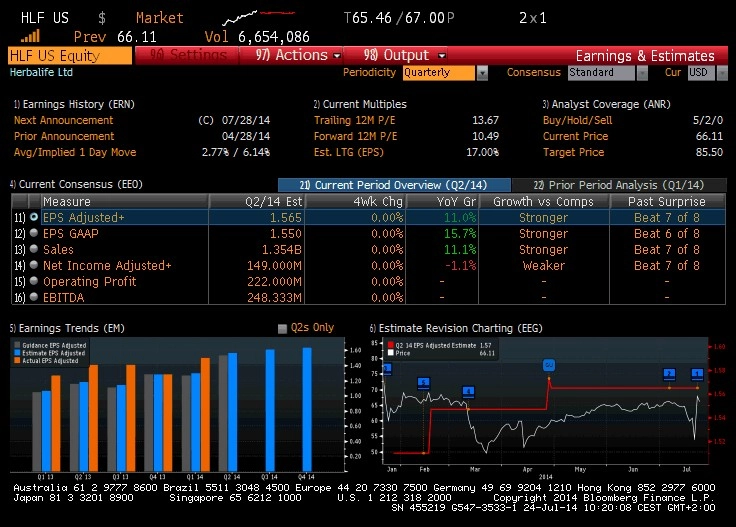Click the Past Surprise column header
Viewport: 736px width, 527px height.
point(667,201)
